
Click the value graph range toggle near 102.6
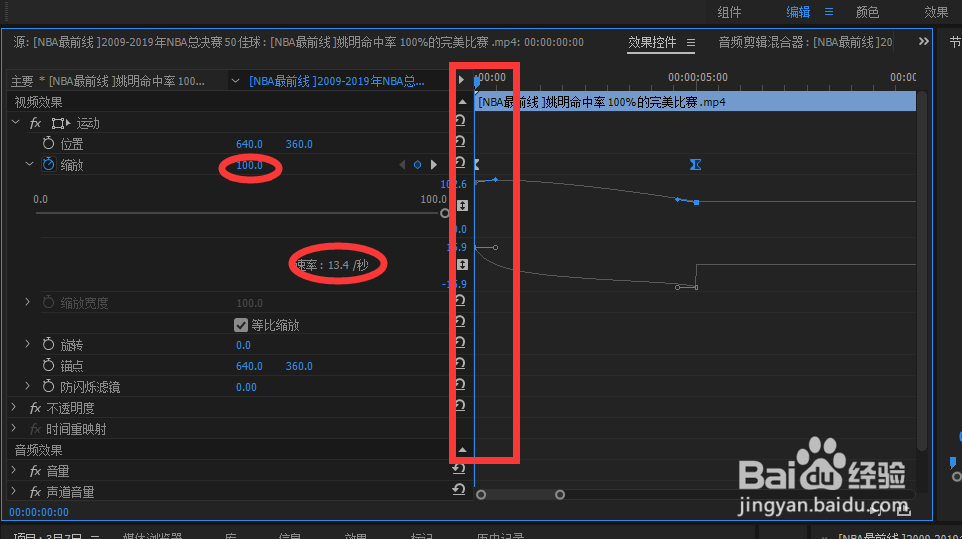(x=463, y=205)
